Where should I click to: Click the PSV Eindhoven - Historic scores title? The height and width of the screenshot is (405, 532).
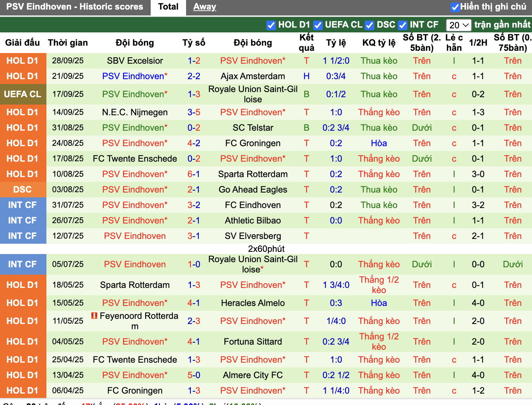(75, 7)
